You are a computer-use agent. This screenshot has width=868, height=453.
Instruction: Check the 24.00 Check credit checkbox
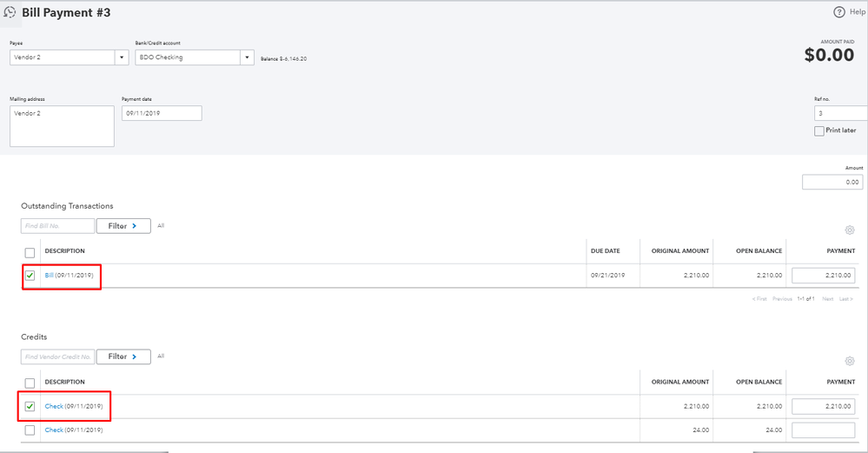pyautogui.click(x=30, y=430)
